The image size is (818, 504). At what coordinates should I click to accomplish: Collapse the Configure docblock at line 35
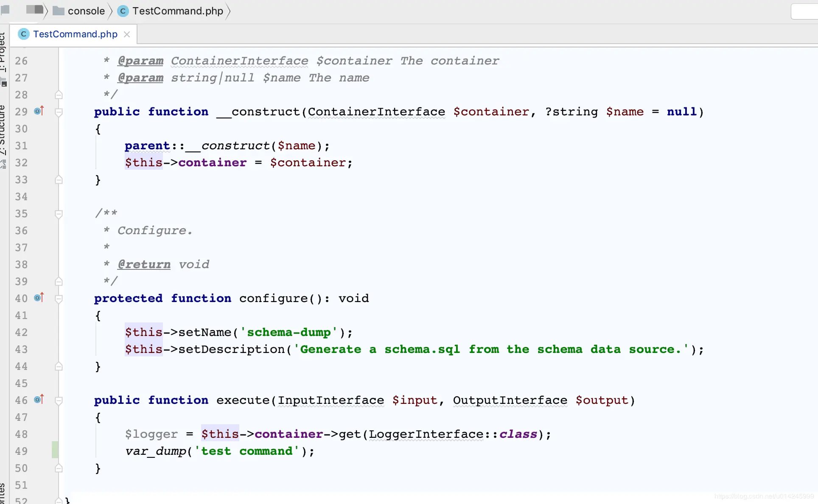[x=59, y=214]
